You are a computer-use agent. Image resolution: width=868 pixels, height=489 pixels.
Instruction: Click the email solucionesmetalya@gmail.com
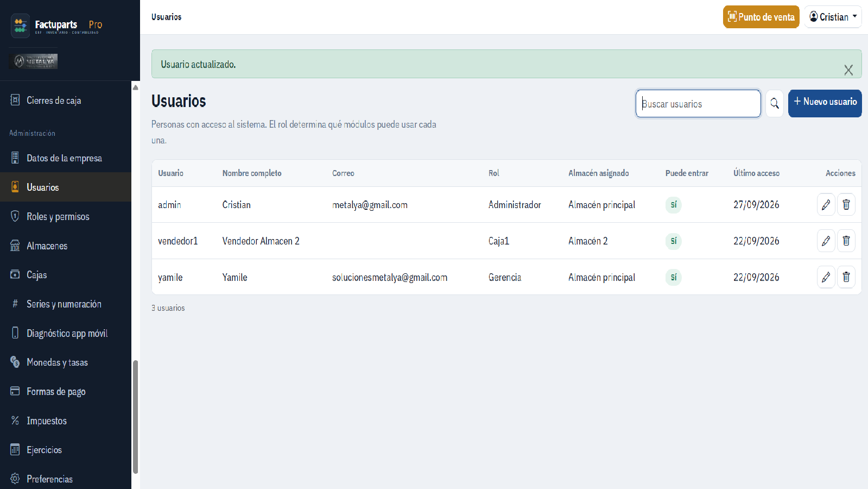pos(390,277)
